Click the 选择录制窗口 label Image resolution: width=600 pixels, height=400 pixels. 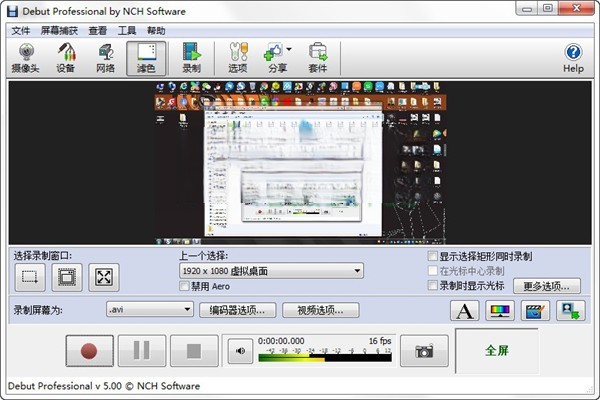pos(43,256)
